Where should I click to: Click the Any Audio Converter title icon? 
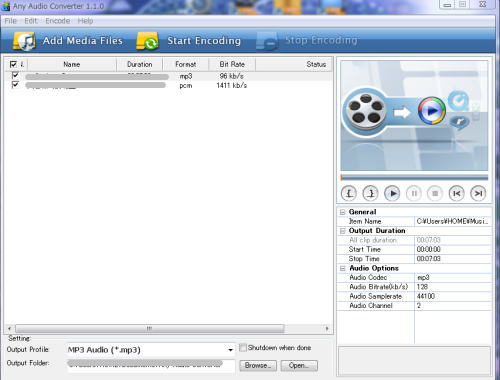(6, 6)
